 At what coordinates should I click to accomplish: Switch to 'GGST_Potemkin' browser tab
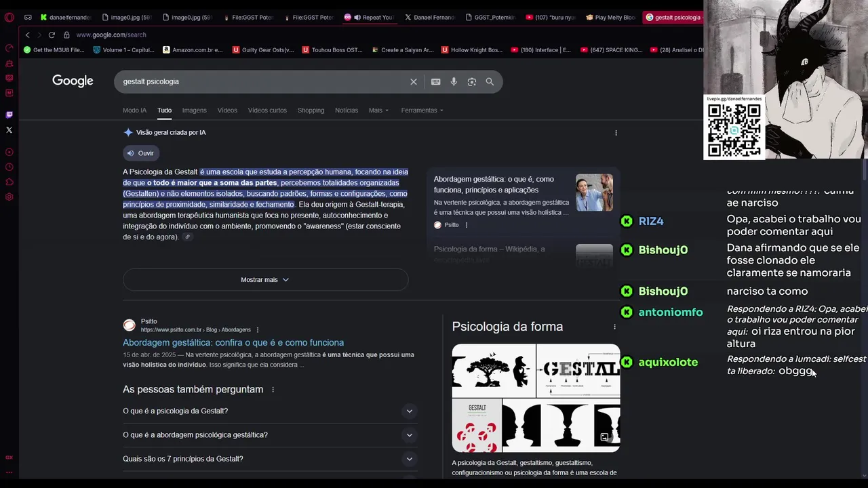tap(490, 18)
